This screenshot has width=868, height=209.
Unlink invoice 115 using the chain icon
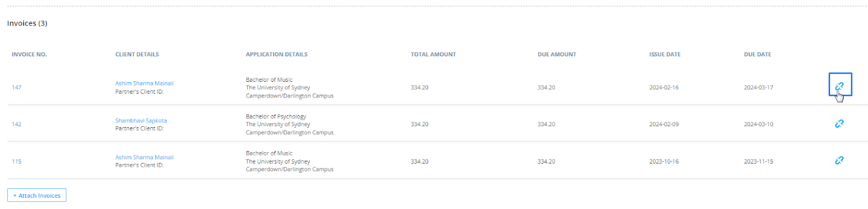(839, 160)
